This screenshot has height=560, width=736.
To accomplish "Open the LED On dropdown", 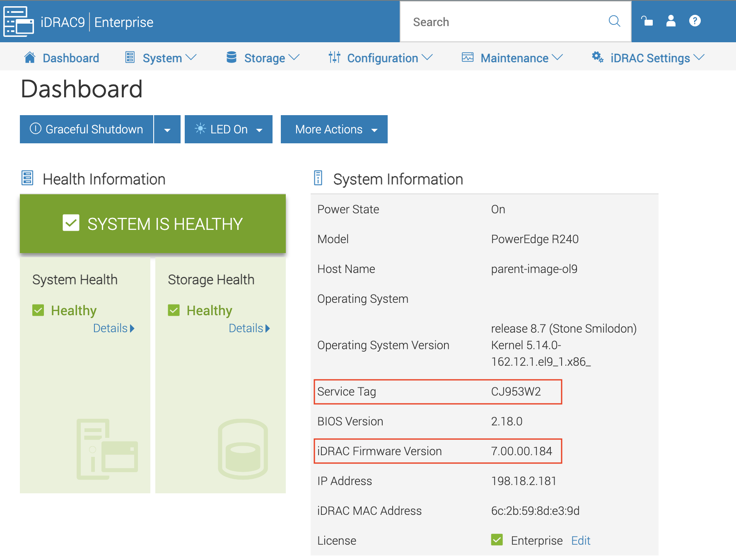I will click(x=229, y=129).
